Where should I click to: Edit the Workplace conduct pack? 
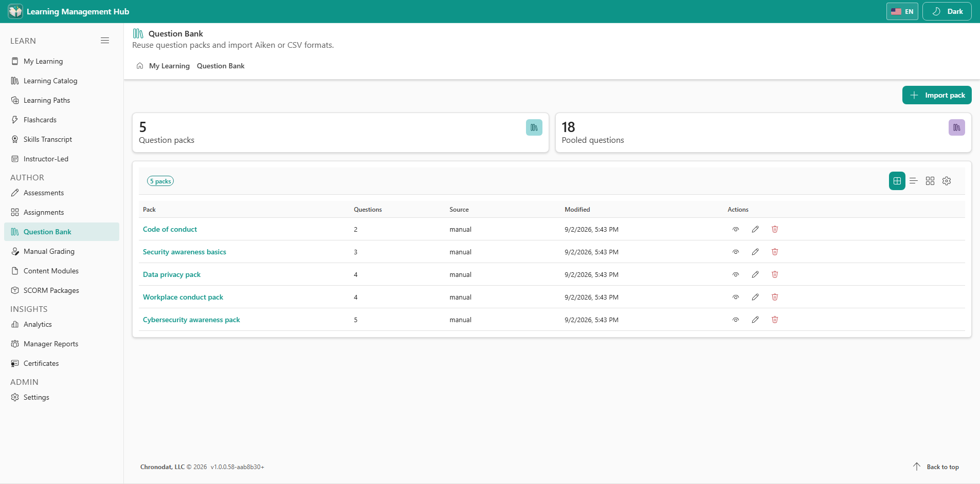(x=755, y=297)
